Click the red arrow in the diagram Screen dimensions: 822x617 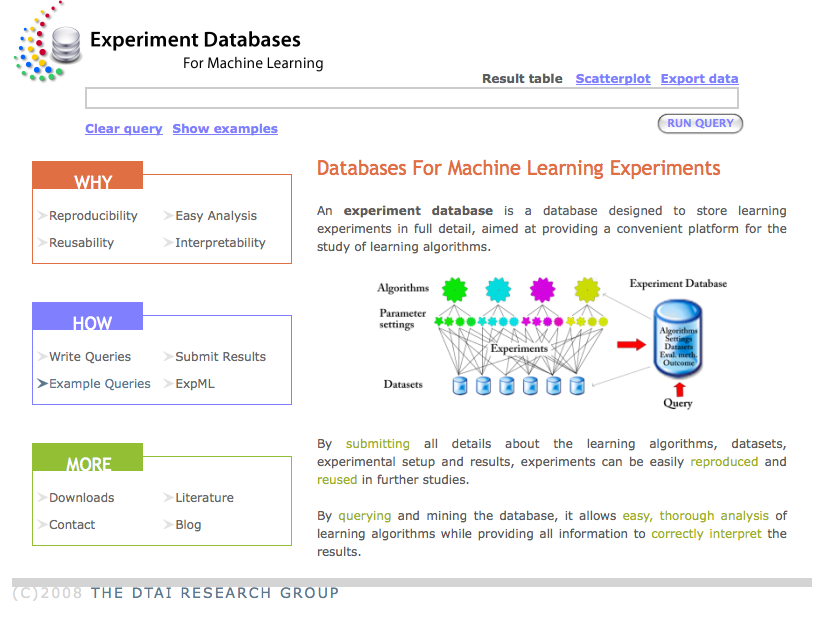pos(630,345)
